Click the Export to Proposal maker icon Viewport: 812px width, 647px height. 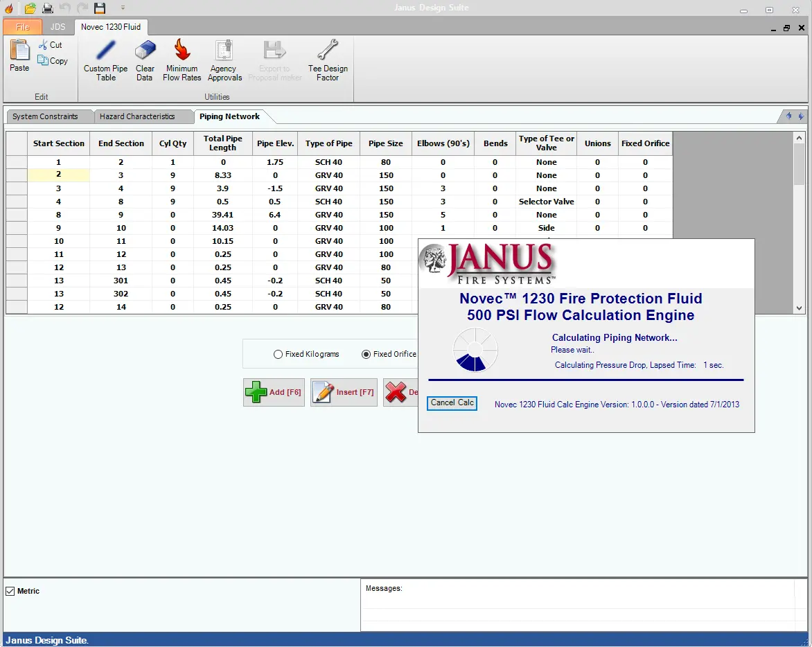pyautogui.click(x=274, y=60)
